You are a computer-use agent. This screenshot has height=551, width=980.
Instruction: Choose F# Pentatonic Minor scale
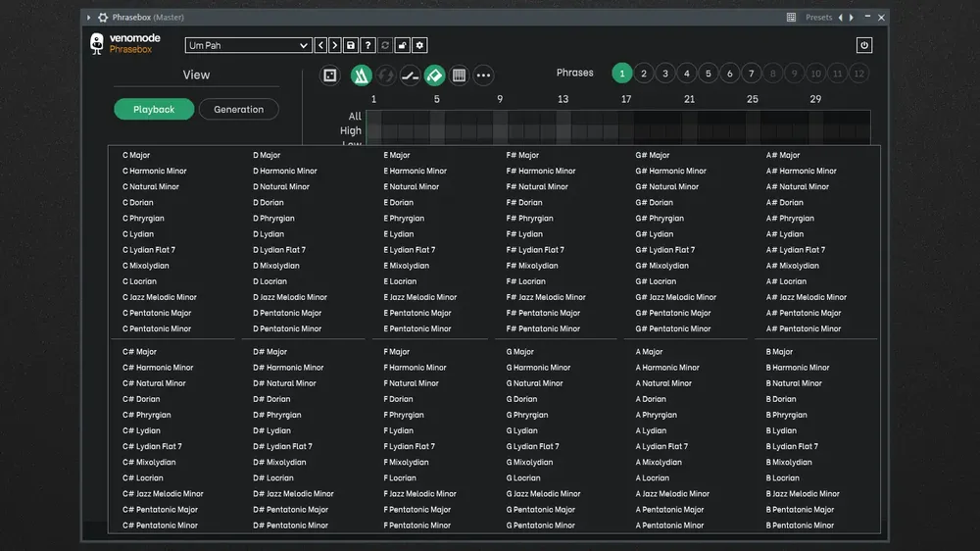(x=543, y=329)
